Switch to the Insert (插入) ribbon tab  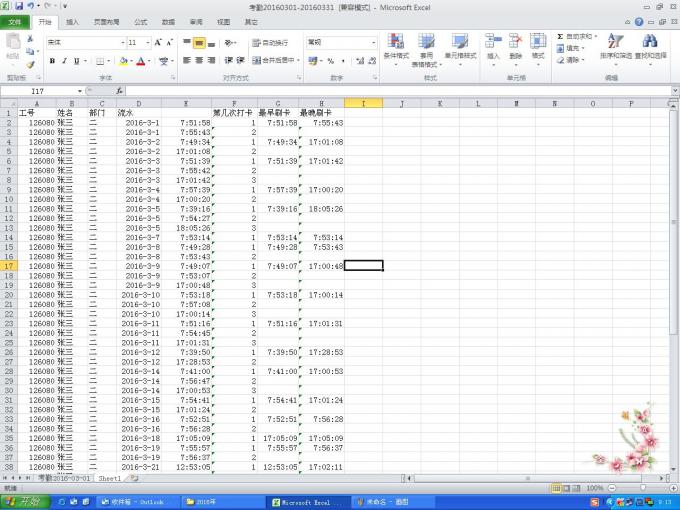tap(72, 22)
